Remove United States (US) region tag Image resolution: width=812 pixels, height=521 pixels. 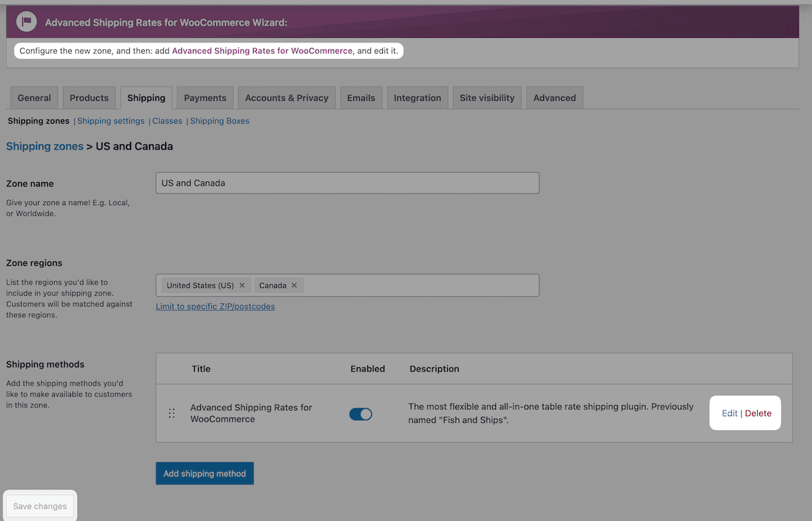click(242, 286)
